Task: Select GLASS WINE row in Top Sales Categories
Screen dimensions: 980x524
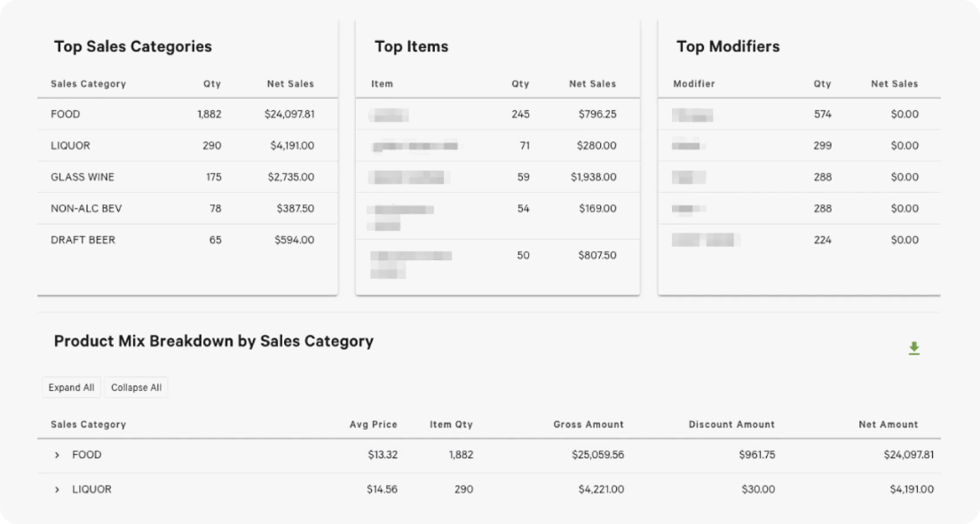Action: pos(187,177)
